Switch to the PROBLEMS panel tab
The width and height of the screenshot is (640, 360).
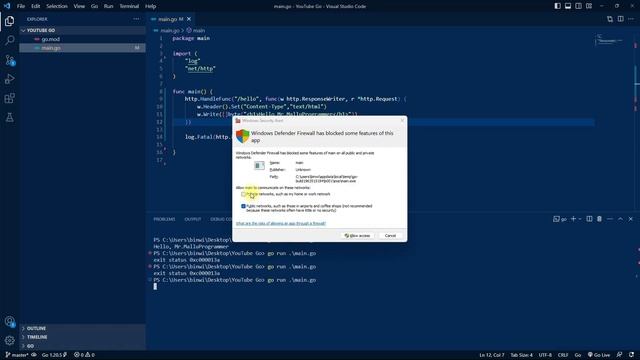pos(164,219)
